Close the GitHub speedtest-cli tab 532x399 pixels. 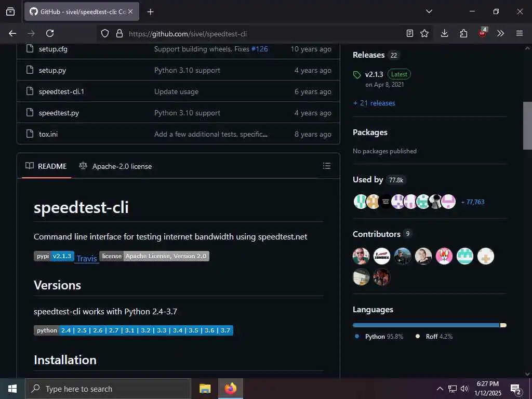(130, 11)
